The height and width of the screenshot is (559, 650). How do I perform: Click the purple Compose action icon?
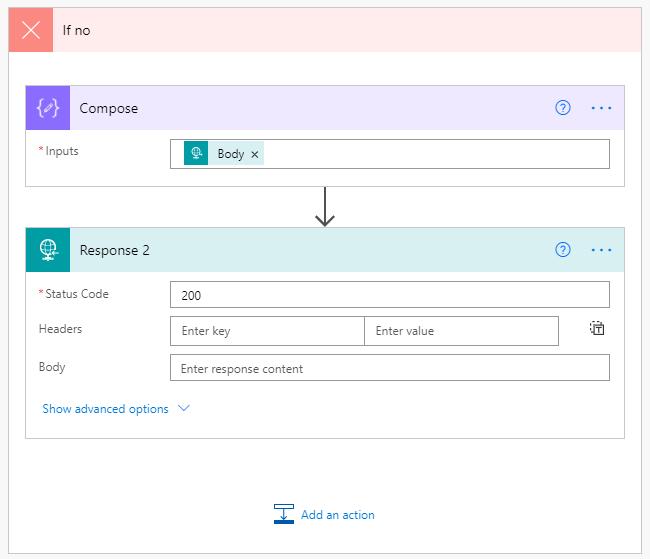click(48, 108)
